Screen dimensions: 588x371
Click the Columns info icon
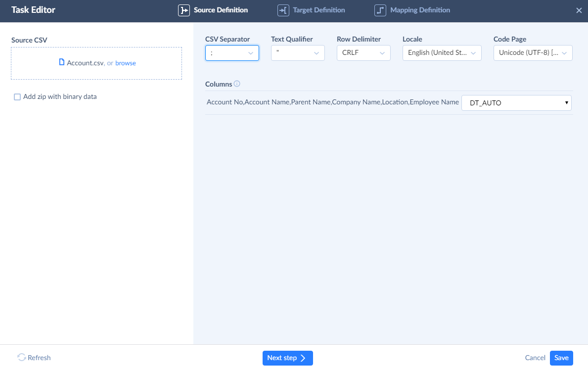click(x=237, y=84)
